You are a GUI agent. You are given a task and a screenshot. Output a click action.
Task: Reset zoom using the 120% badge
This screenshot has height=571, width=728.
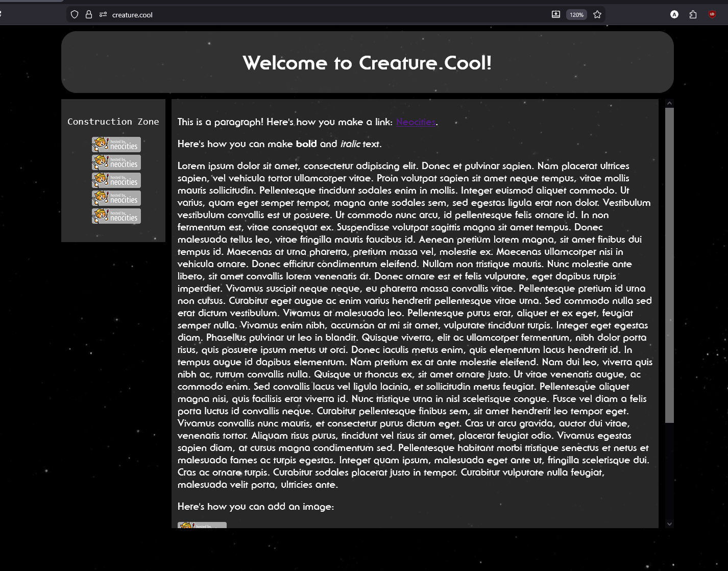click(x=576, y=15)
